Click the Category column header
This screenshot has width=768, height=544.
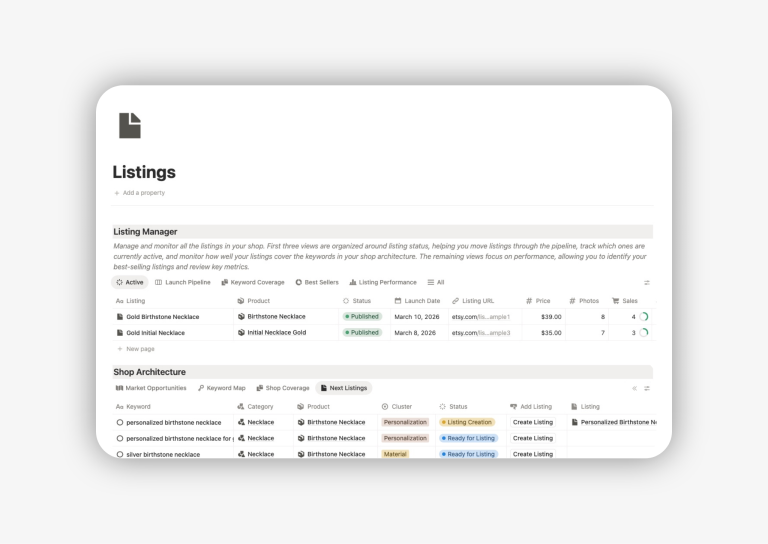(x=255, y=407)
